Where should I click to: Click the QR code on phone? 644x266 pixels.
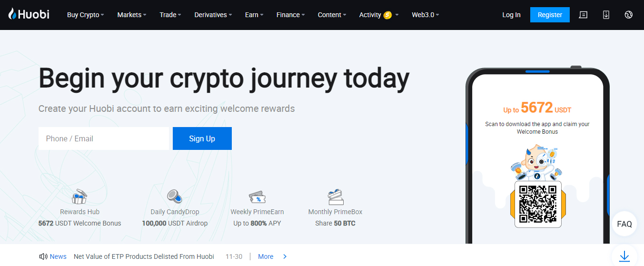point(538,204)
